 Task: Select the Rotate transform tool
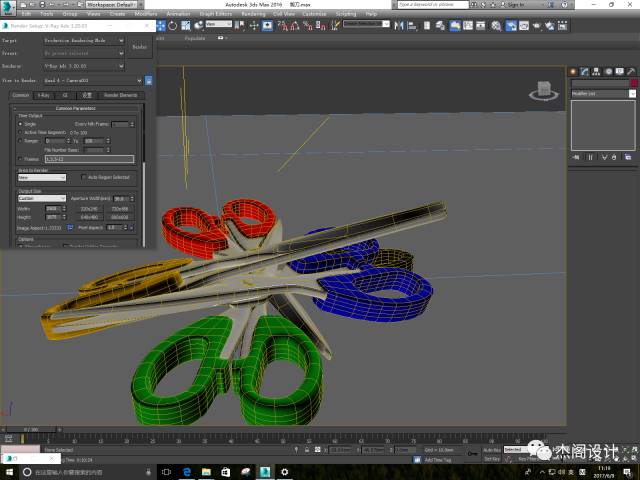coord(173,26)
